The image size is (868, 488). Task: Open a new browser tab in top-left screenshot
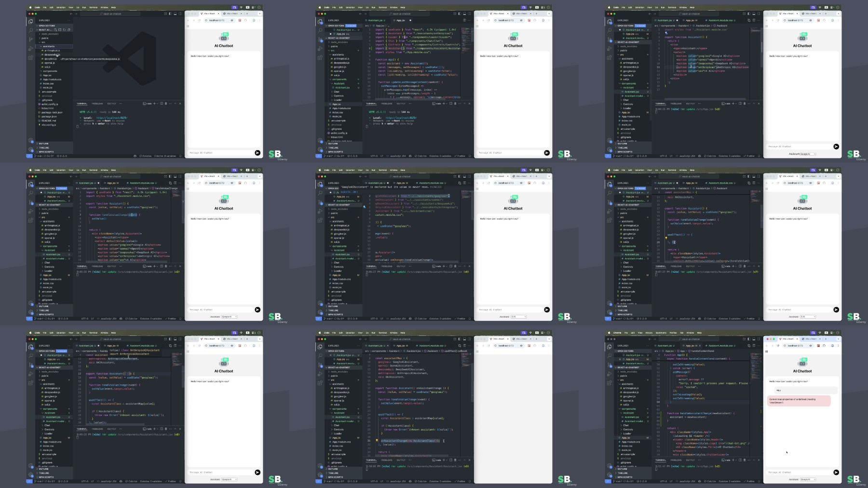click(247, 14)
